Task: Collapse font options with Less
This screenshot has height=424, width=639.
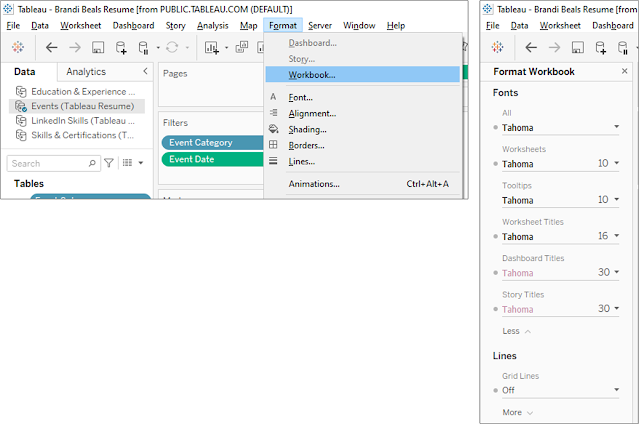Action: pos(516,331)
